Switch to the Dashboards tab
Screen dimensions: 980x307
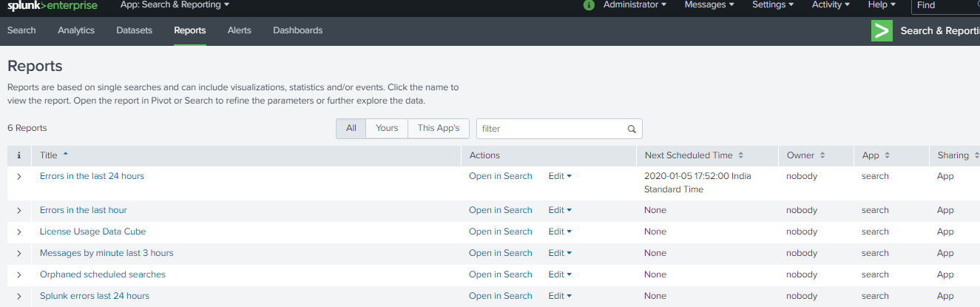[x=297, y=30]
